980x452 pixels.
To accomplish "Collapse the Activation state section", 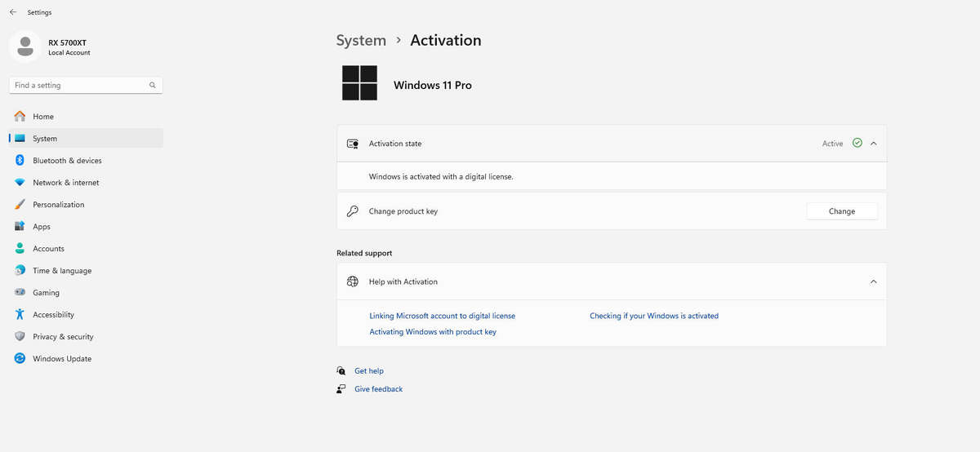I will [873, 144].
